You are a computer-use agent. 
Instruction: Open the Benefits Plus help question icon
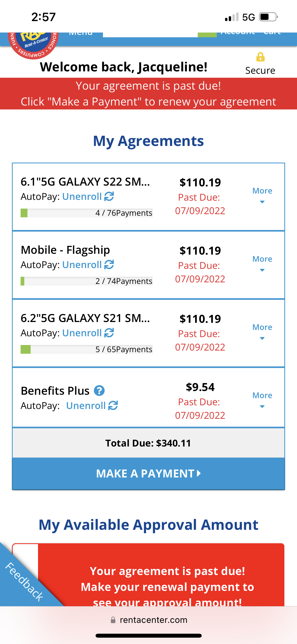tap(99, 391)
